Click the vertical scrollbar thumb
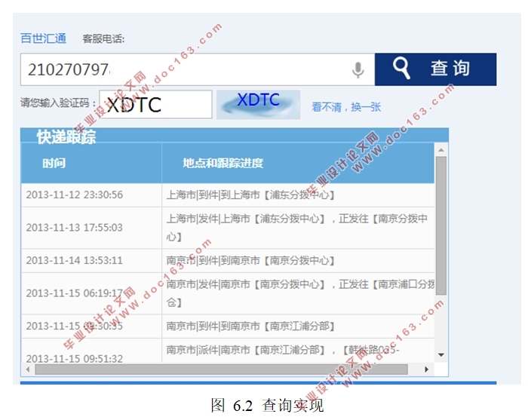528x420 pixels. click(x=441, y=225)
